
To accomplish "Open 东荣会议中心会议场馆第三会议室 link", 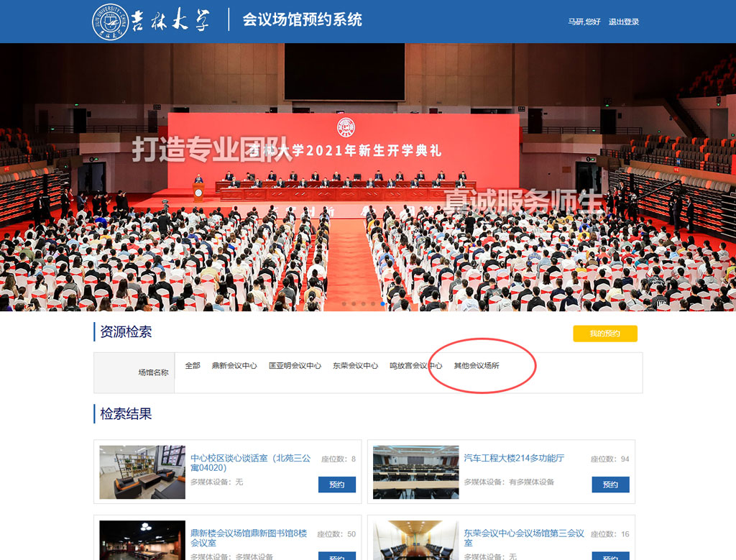I will (x=524, y=538).
